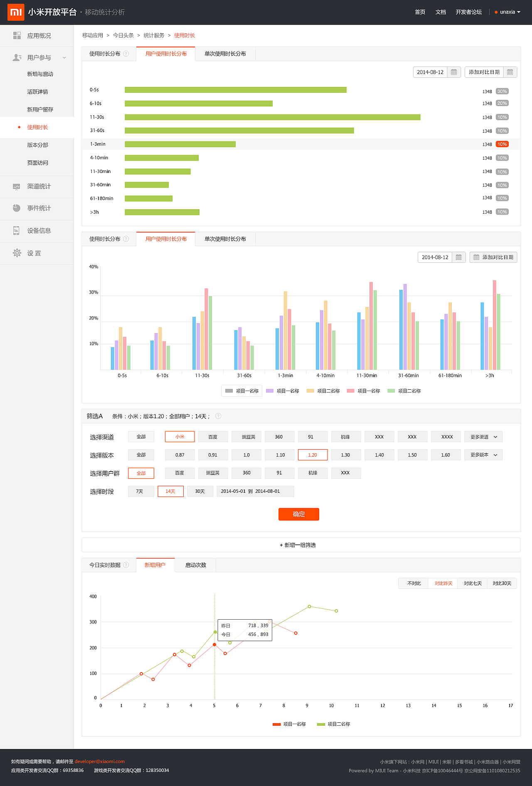
Task: Select 对比30天 comparison option
Action: coord(502,583)
